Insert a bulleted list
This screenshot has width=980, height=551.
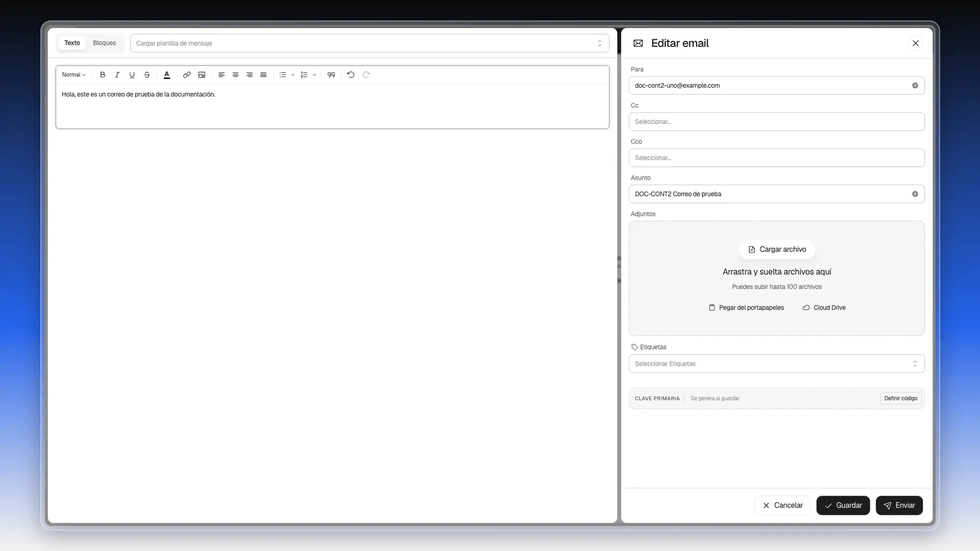[x=283, y=75]
